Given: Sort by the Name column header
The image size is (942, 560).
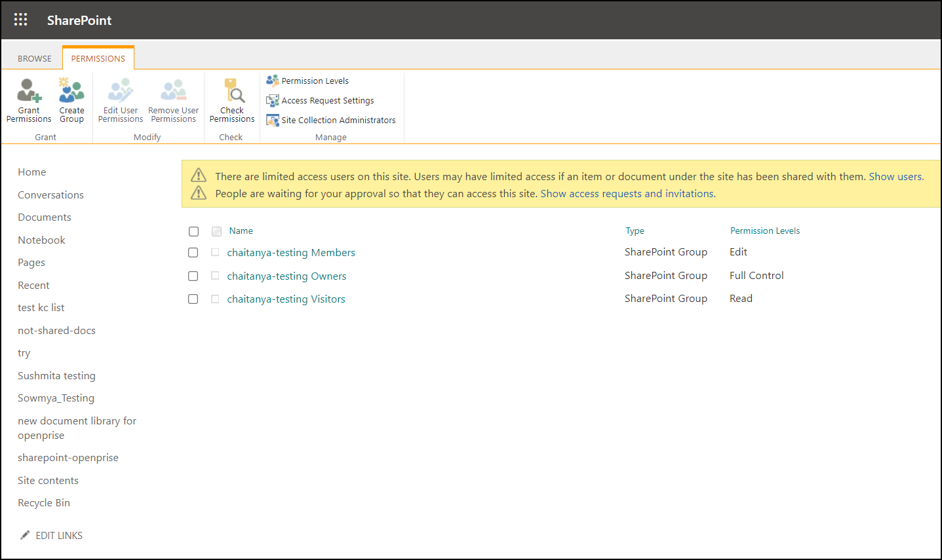Looking at the screenshot, I should coord(241,231).
